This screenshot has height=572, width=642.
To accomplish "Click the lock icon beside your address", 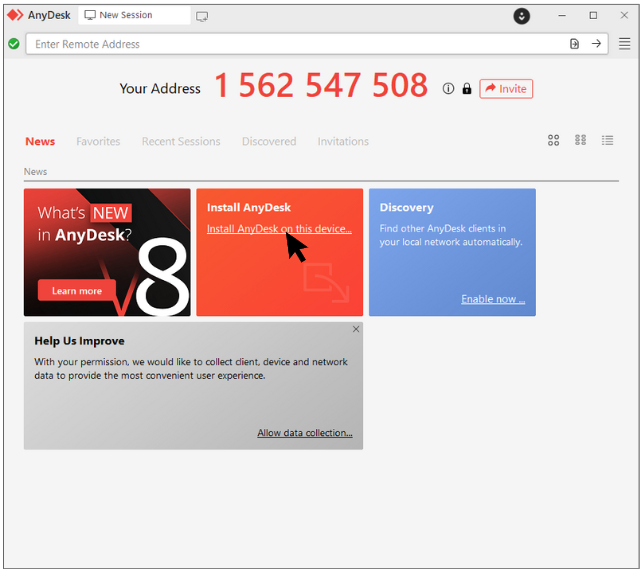I will click(x=466, y=88).
